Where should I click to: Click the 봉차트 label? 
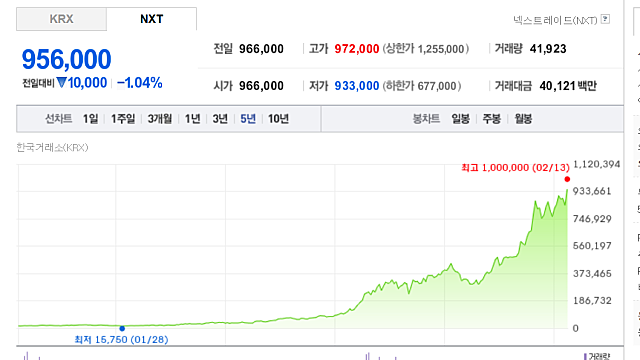[x=426, y=119]
